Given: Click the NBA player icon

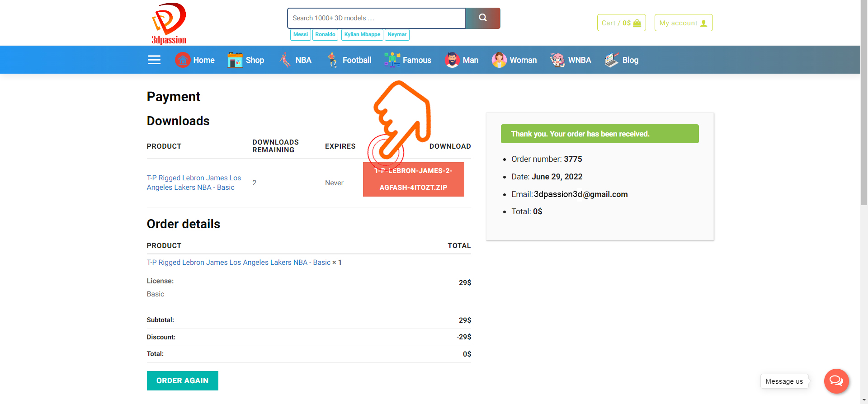Looking at the screenshot, I should (x=285, y=60).
